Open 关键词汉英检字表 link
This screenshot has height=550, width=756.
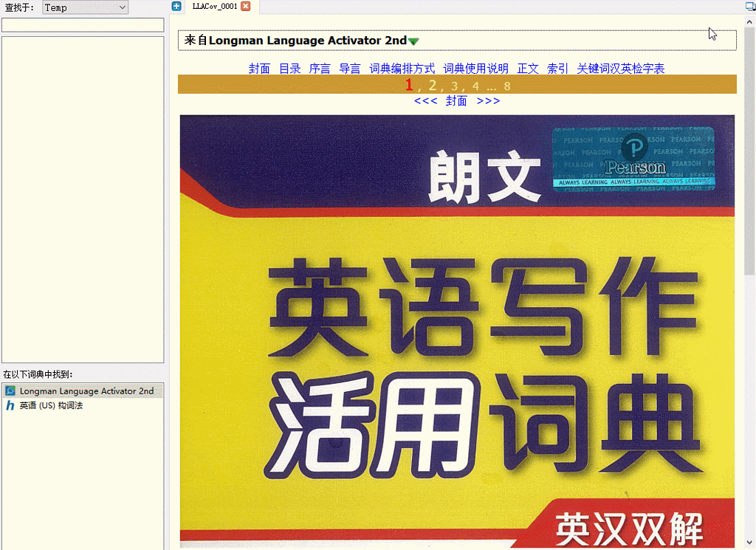coord(620,69)
